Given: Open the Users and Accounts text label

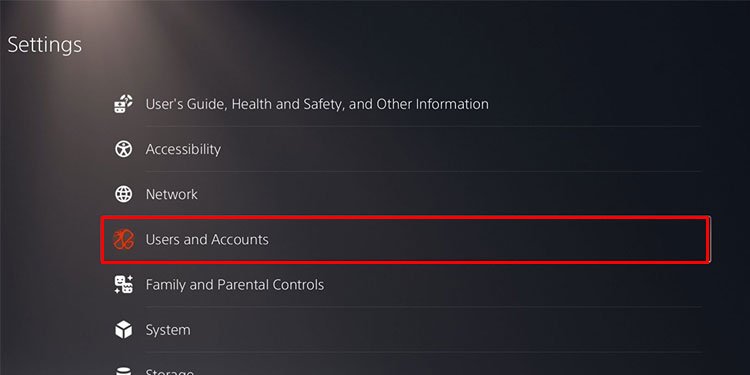Looking at the screenshot, I should tap(207, 239).
